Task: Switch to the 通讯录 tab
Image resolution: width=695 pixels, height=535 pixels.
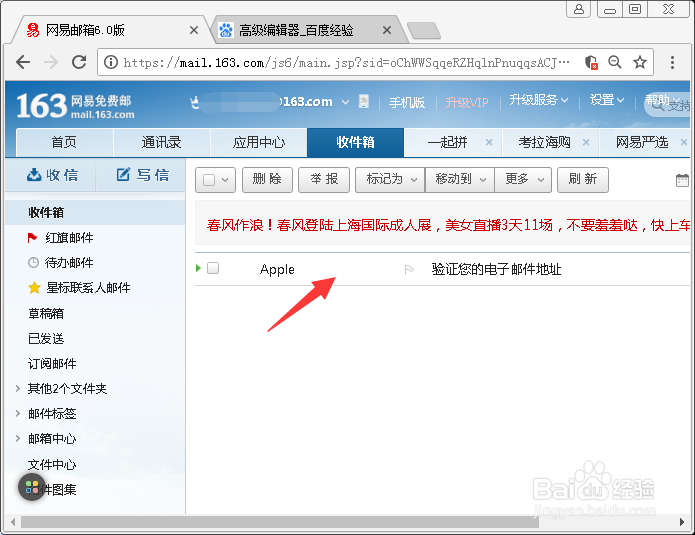Action: click(161, 143)
